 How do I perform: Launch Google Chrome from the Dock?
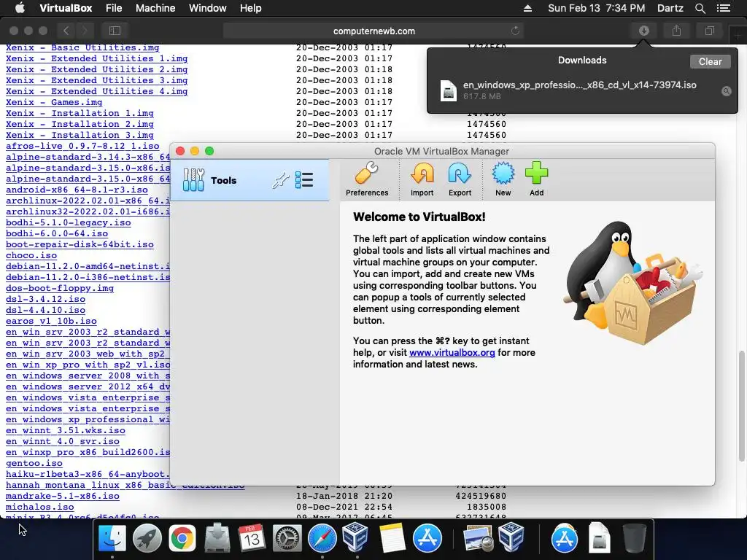coord(182,538)
